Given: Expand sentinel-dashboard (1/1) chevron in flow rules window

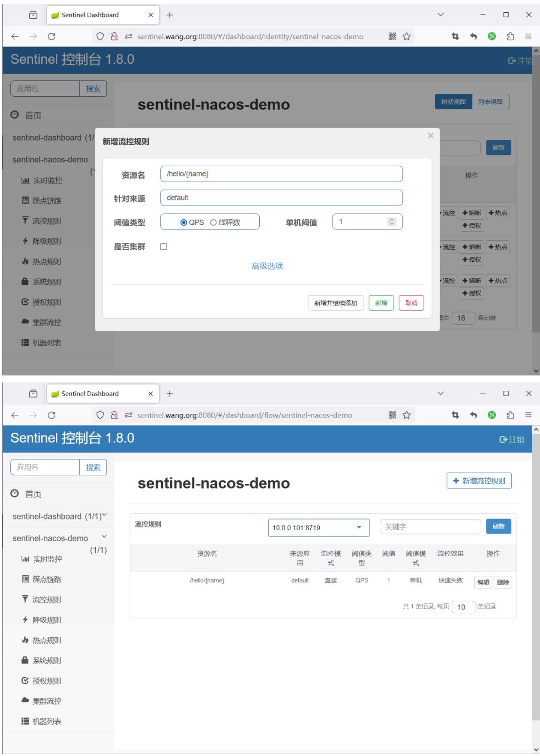Looking at the screenshot, I should pos(104,515).
